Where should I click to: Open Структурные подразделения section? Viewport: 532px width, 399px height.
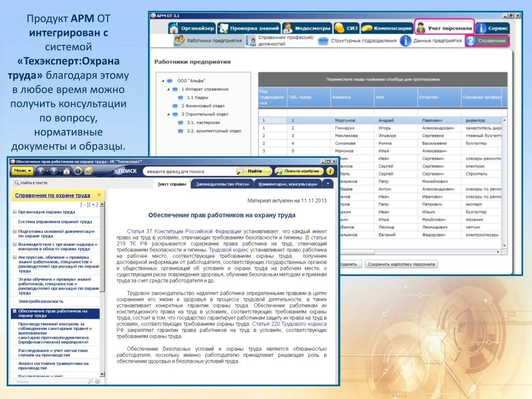[357, 41]
